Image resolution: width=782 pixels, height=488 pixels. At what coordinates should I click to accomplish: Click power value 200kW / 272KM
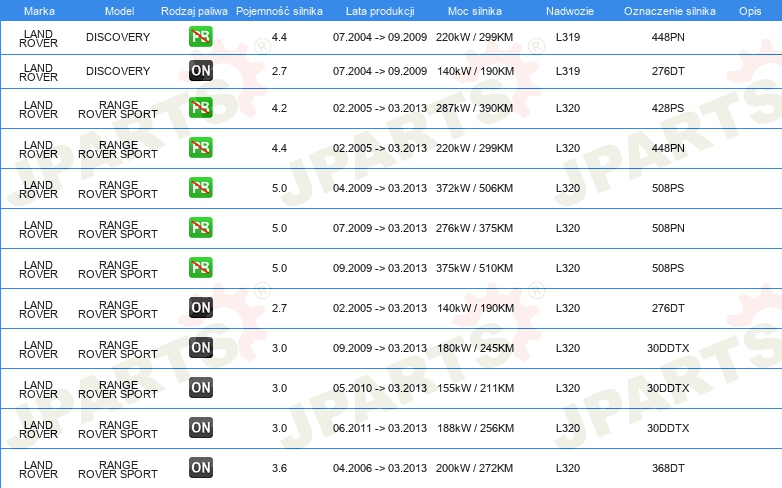pyautogui.click(x=474, y=468)
